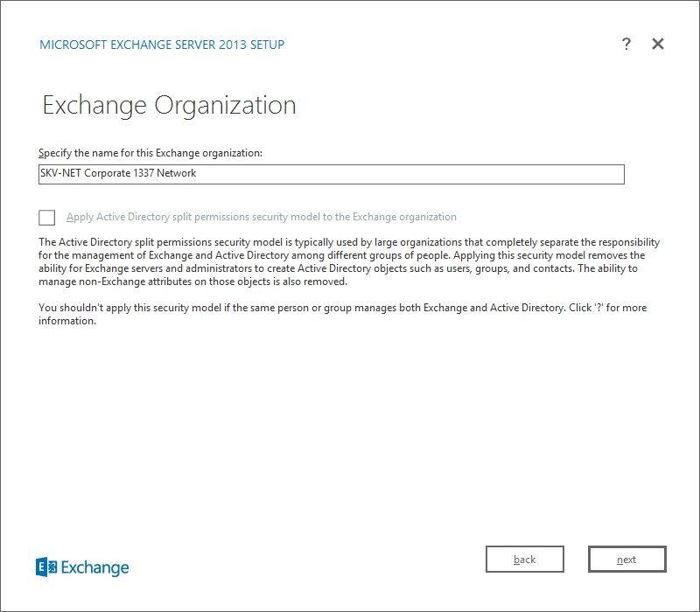Enable Active Directory split permissions checkbox
Image resolution: width=700 pixels, height=612 pixels.
click(47, 218)
